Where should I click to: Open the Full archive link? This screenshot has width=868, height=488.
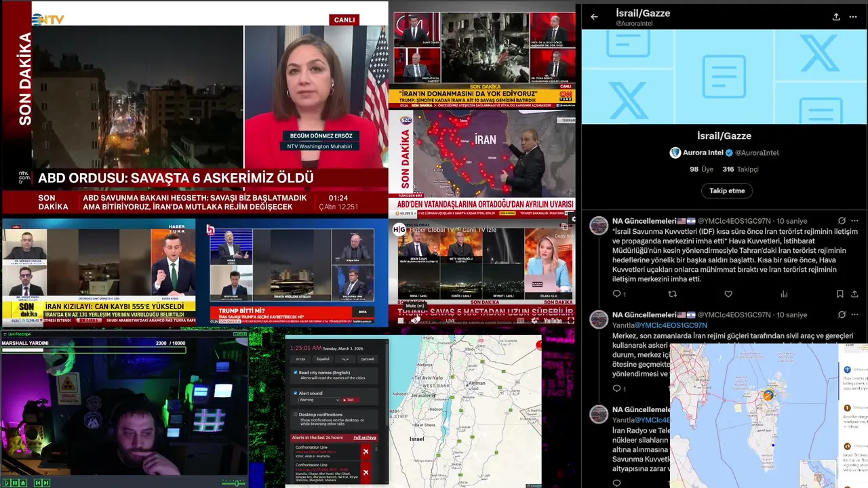click(x=365, y=438)
